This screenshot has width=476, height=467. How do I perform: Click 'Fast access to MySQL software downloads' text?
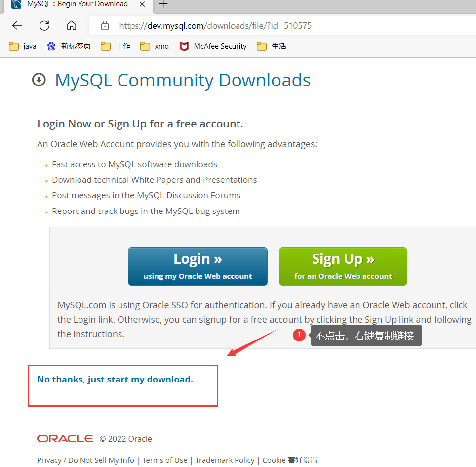[134, 165]
